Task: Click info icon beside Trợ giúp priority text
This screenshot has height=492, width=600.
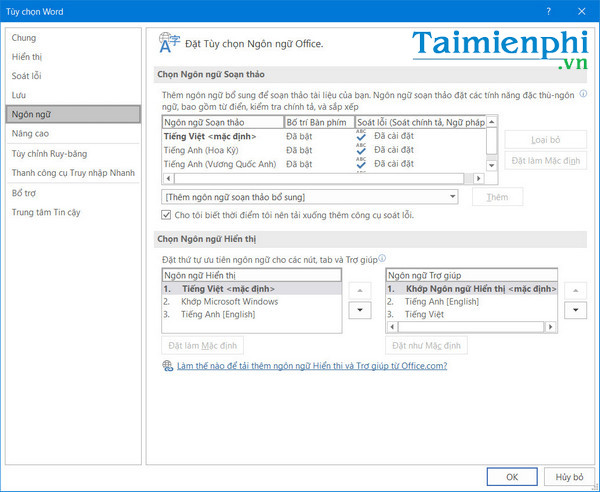Action: 382,258
